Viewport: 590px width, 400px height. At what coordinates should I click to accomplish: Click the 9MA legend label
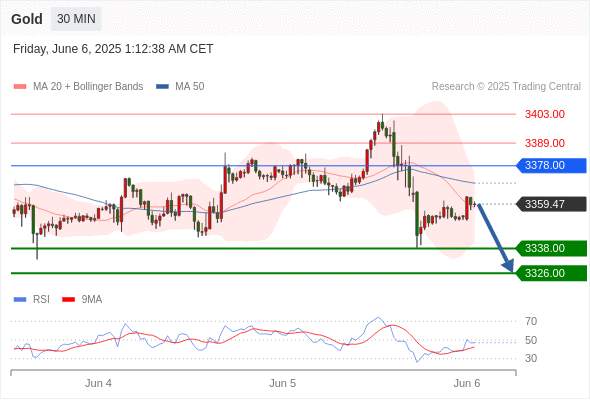(x=92, y=299)
